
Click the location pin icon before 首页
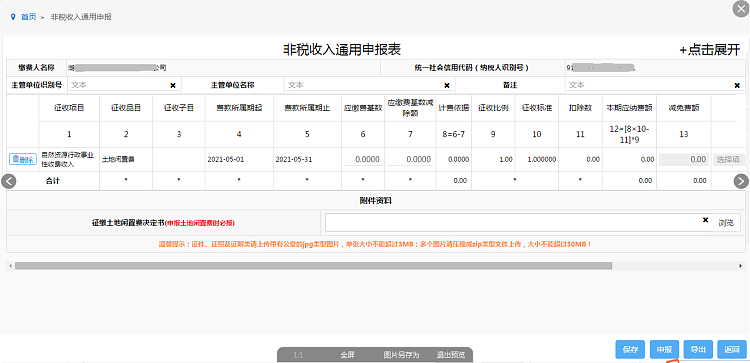point(13,17)
